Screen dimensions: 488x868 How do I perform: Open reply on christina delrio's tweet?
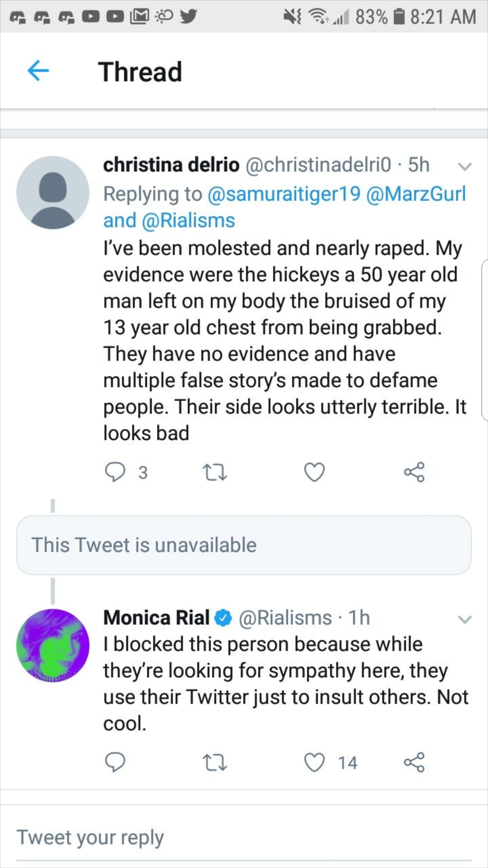coord(115,472)
